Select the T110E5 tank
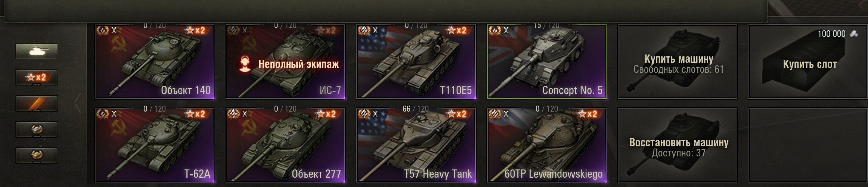The height and width of the screenshot is (187, 868). [416, 62]
